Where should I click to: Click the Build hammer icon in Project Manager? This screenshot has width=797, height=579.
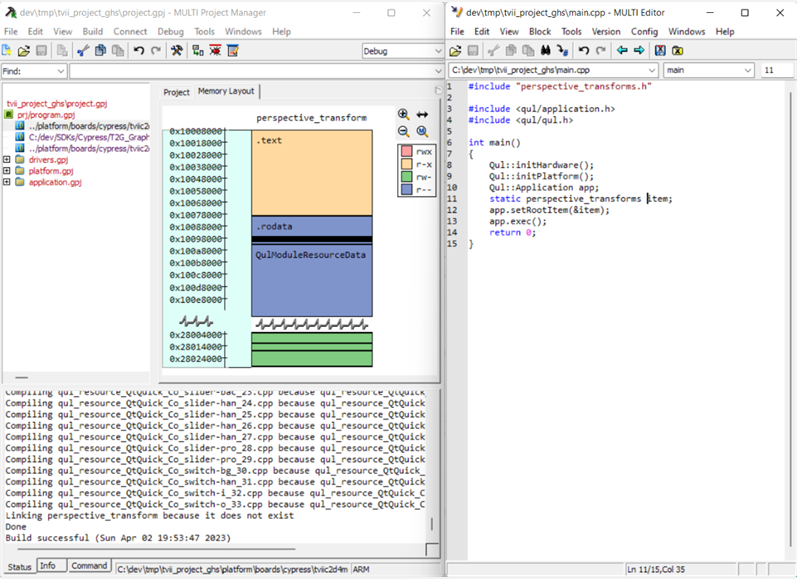[177, 51]
